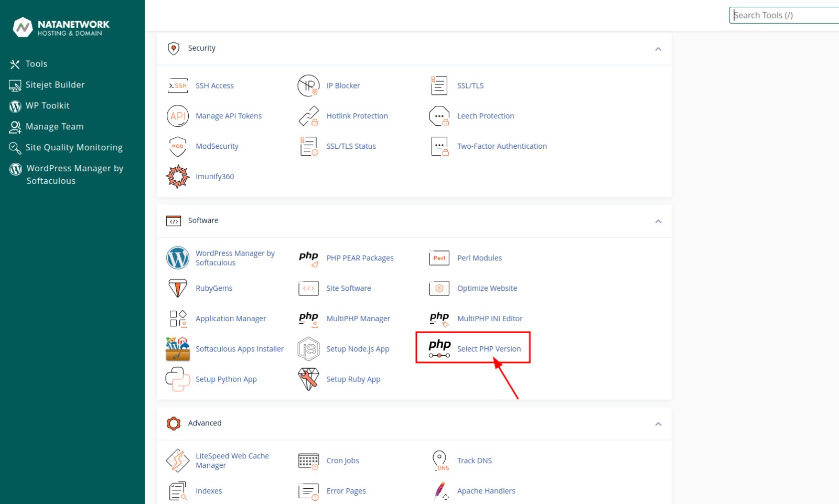Click the Imunify360 link
Screen dimensions: 839x504
214,177
